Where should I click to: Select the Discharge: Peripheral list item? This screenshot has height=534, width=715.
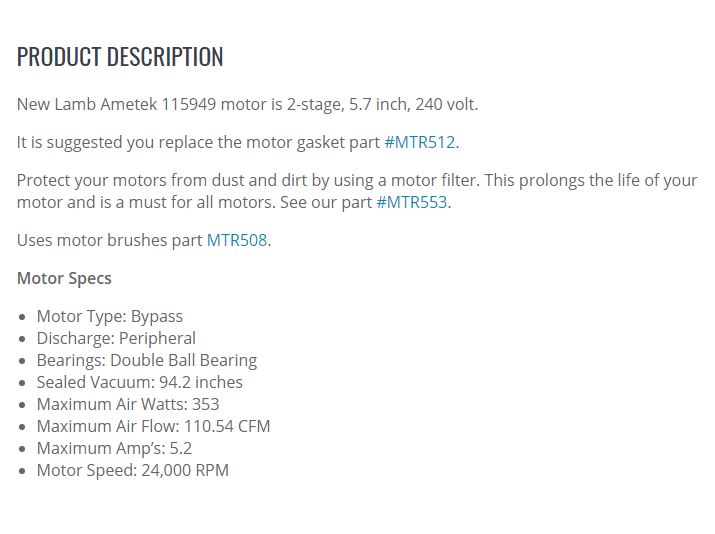pyautogui.click(x=116, y=338)
